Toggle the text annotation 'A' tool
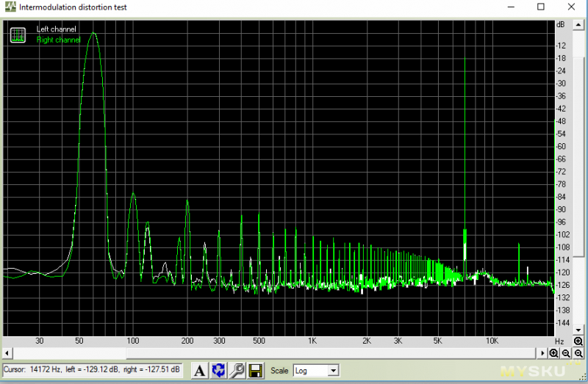 [199, 371]
